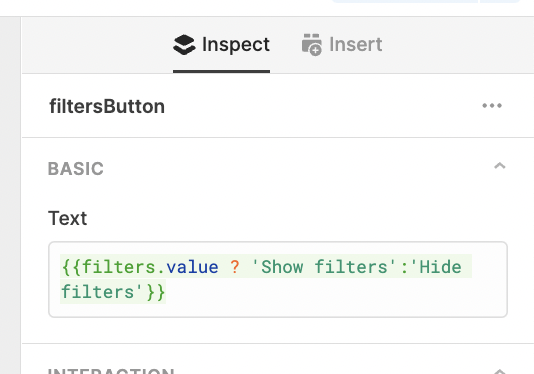Rename the filtersButton component name

[107, 106]
